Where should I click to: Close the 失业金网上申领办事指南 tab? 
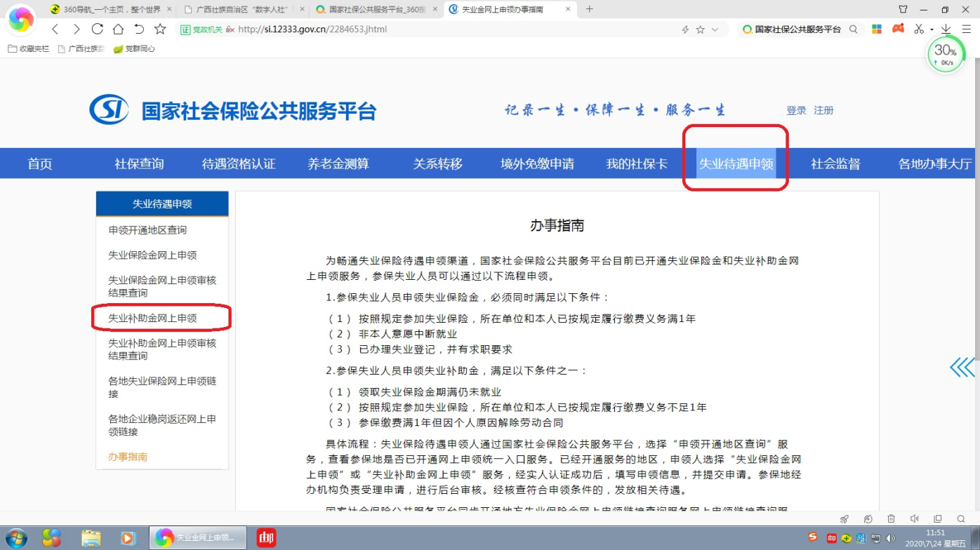tap(568, 10)
